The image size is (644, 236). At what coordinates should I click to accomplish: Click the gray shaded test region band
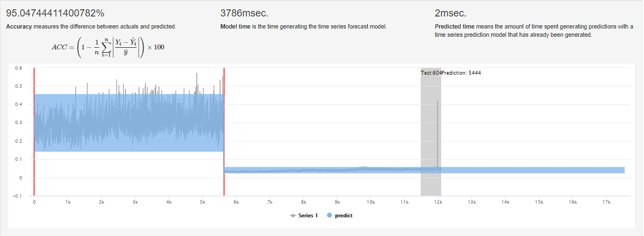[430, 132]
